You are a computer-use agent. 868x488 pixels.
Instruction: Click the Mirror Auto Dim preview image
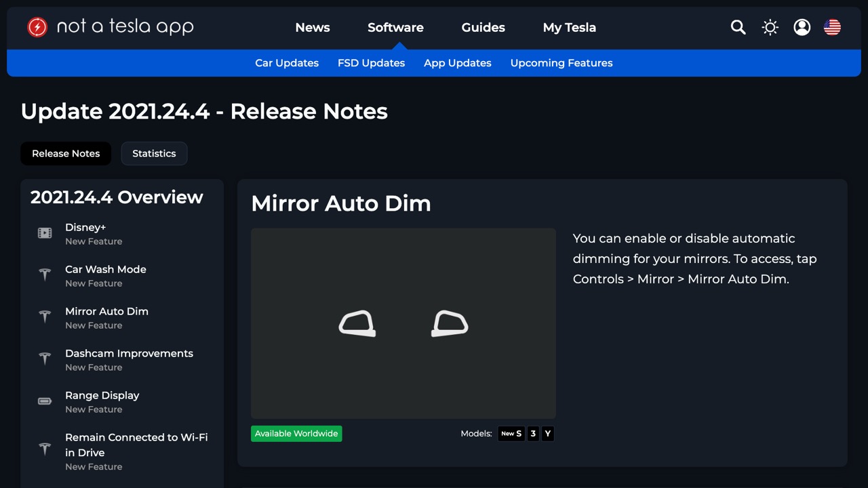coord(403,323)
